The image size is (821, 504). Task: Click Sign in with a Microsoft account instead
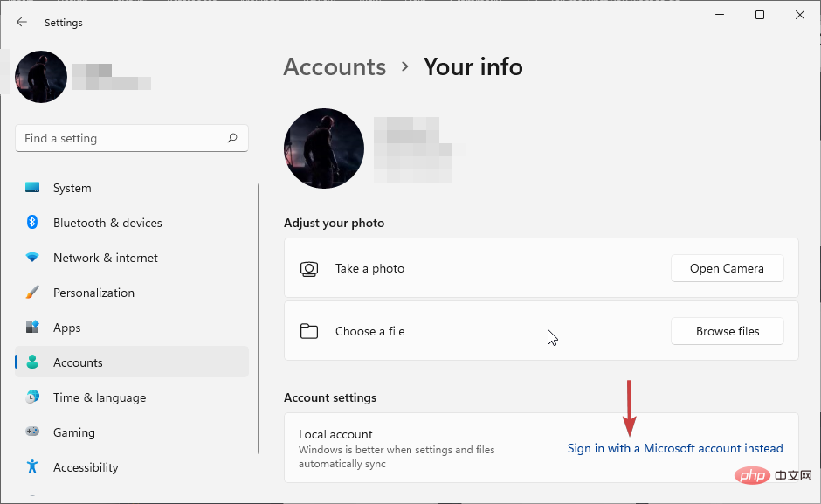[675, 448]
